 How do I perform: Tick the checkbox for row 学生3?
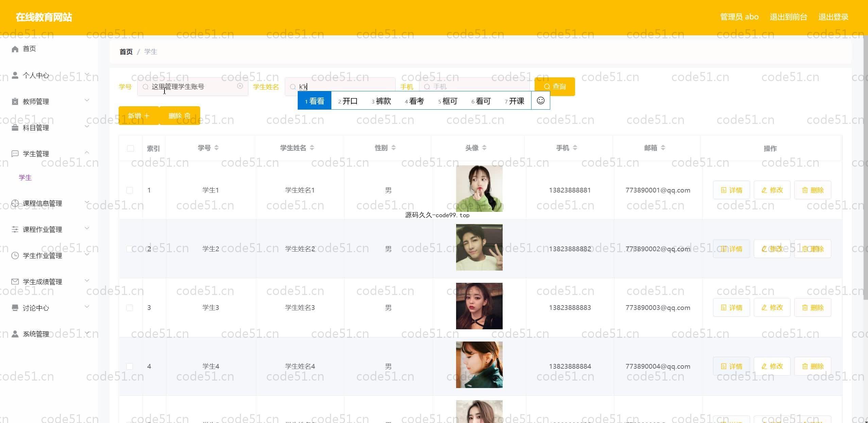tap(130, 308)
